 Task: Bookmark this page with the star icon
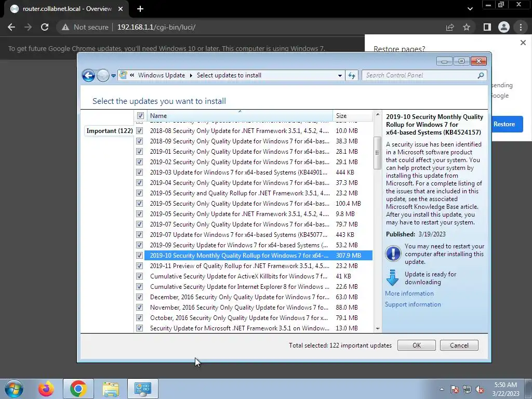coord(467,27)
